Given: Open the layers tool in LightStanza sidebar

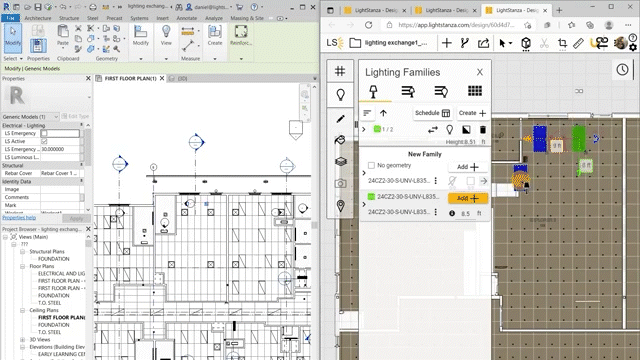Looking at the screenshot, I should [340, 162].
